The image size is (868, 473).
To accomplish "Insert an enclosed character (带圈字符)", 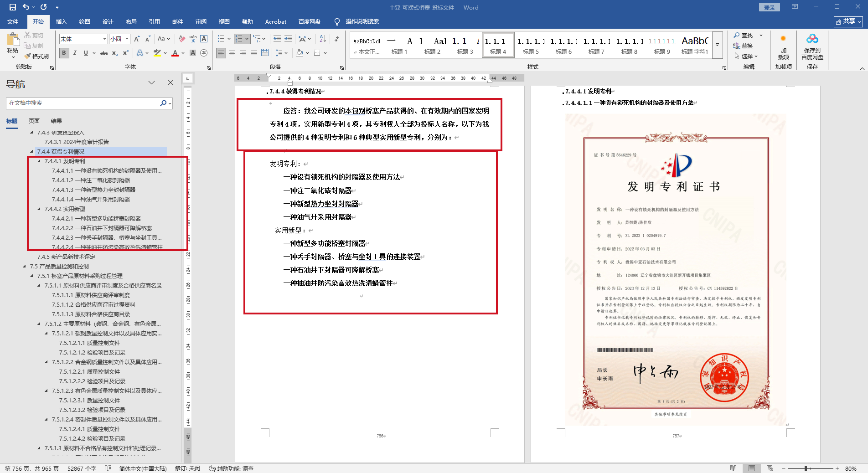I will 204,53.
